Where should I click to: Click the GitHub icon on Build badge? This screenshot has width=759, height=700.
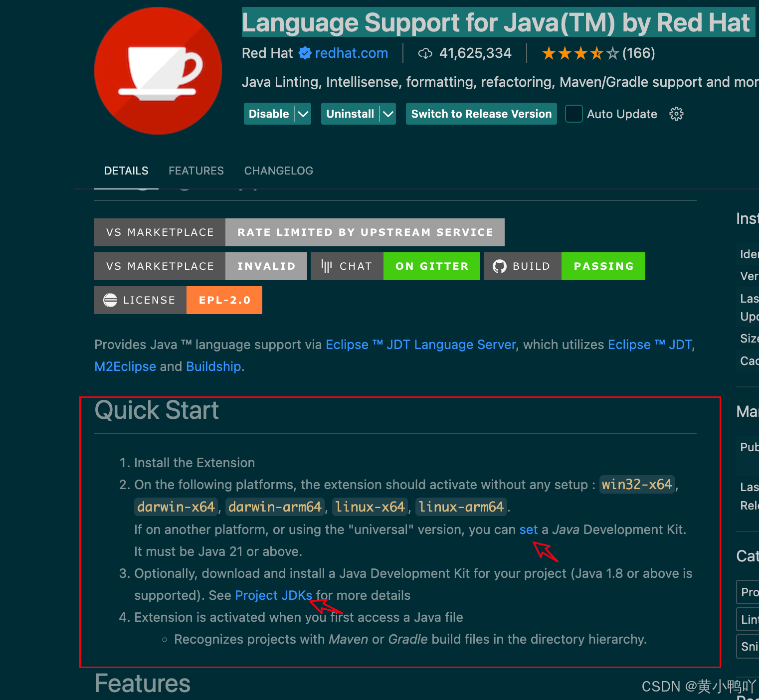pos(500,266)
